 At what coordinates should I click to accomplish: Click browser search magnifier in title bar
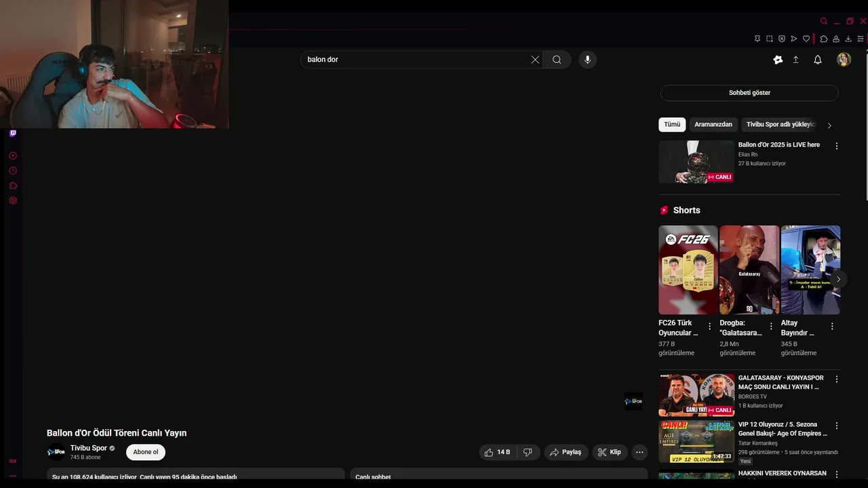[x=824, y=21]
